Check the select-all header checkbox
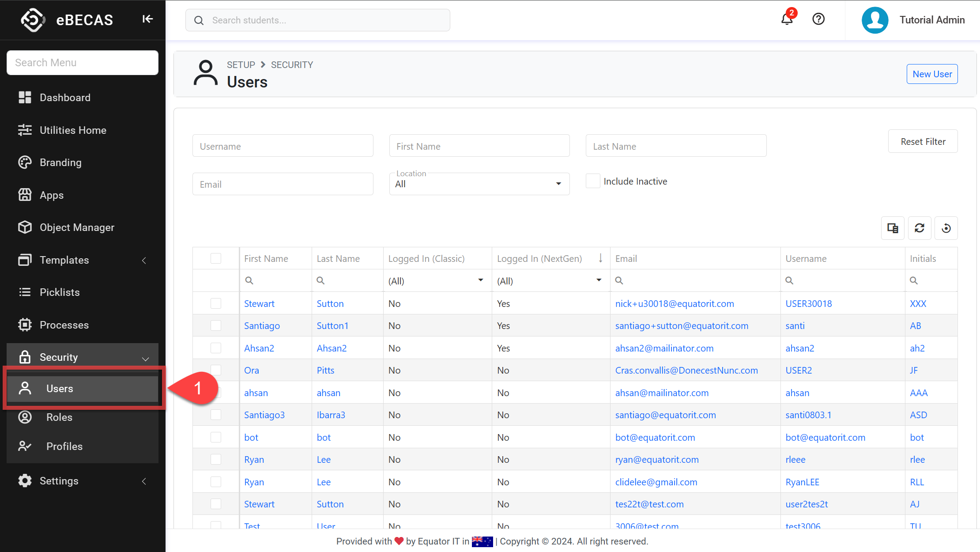The height and width of the screenshot is (552, 980). click(x=216, y=258)
